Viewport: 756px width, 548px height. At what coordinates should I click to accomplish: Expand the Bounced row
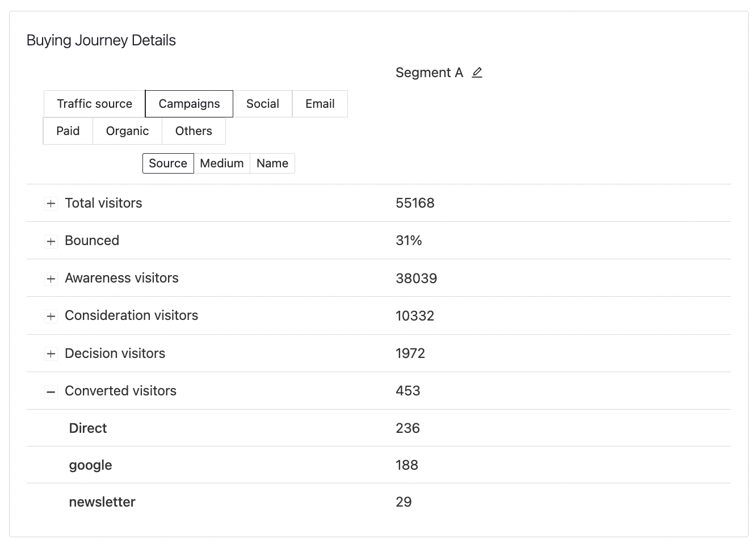(51, 241)
